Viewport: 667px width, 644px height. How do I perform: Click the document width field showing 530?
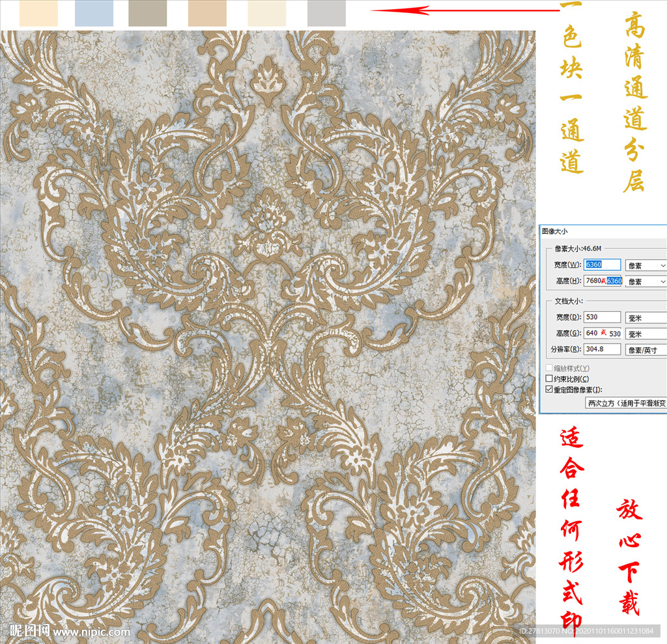click(602, 317)
